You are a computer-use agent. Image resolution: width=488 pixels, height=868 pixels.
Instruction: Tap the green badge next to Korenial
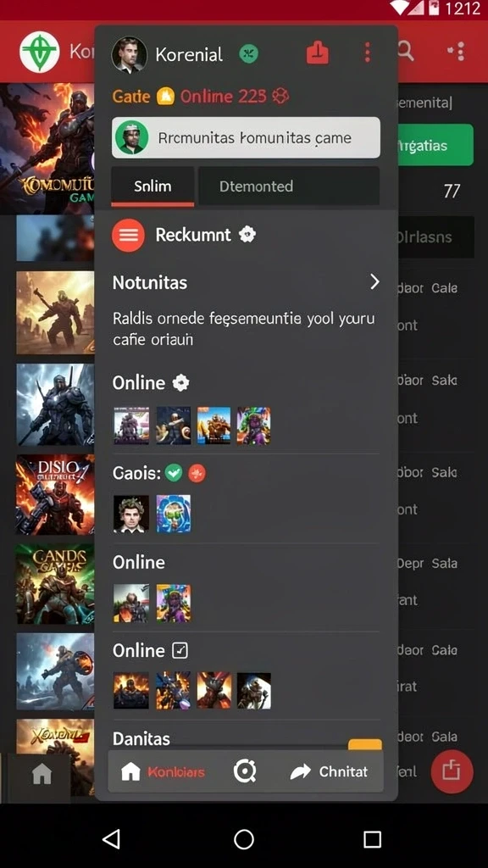coord(248,54)
